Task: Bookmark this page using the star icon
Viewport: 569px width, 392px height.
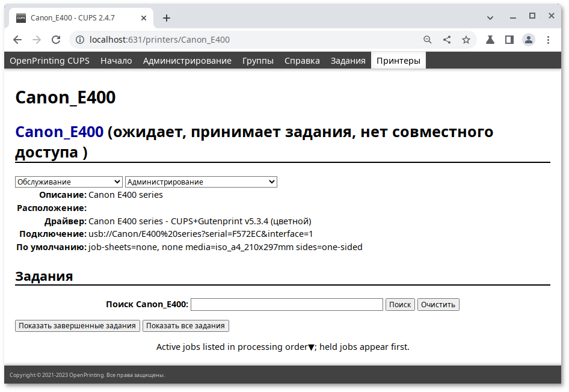Action: click(x=466, y=39)
